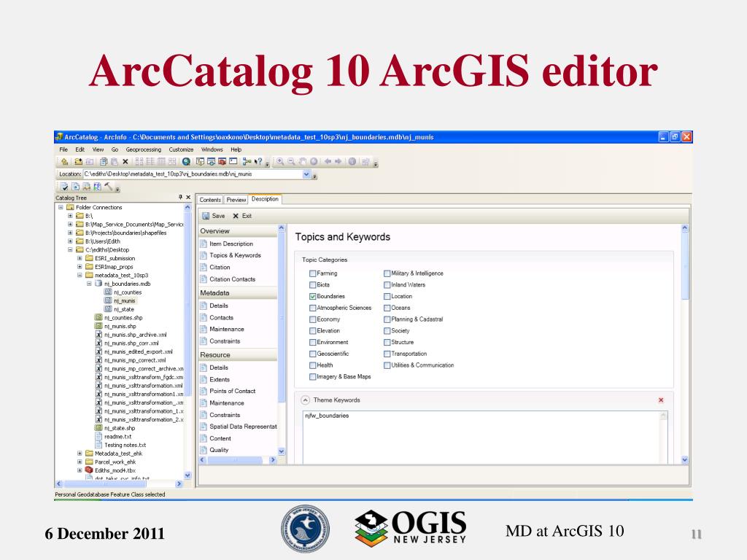Image resolution: width=747 pixels, height=560 pixels.
Task: Open the ModelBuilder window icon
Action: [247, 161]
